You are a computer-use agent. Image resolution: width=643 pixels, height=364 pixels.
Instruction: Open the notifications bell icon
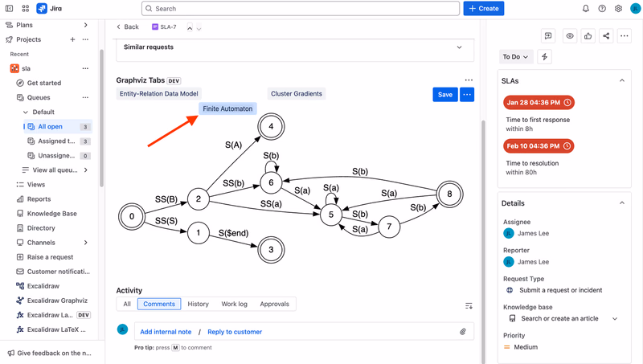pos(586,9)
